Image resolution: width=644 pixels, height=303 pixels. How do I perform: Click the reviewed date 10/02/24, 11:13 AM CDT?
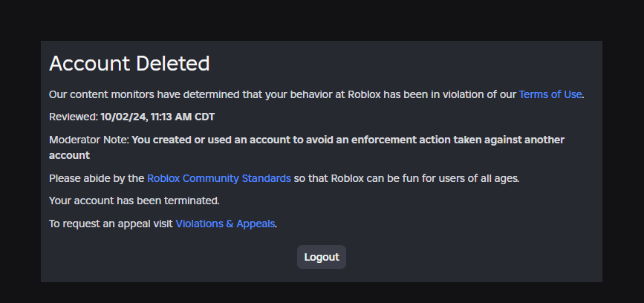point(157,117)
